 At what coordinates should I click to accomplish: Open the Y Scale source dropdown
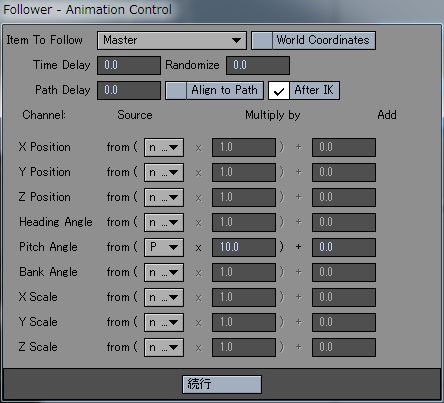(x=164, y=322)
